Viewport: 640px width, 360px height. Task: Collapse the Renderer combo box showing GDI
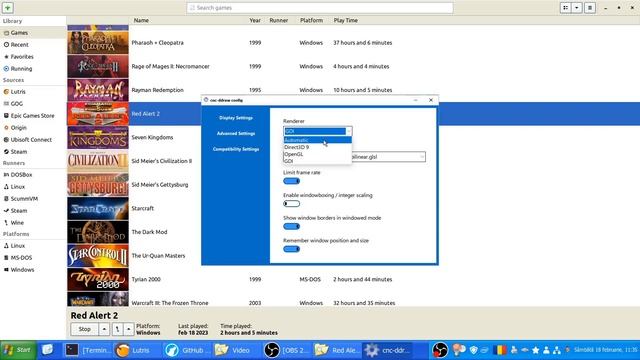click(x=318, y=131)
